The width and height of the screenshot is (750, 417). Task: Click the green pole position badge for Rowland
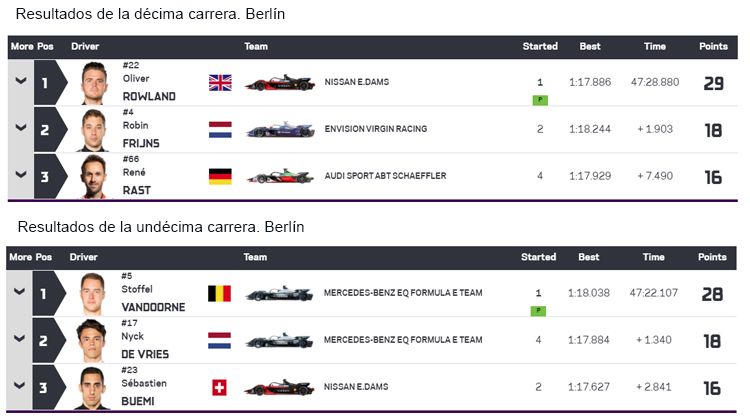pos(540,100)
